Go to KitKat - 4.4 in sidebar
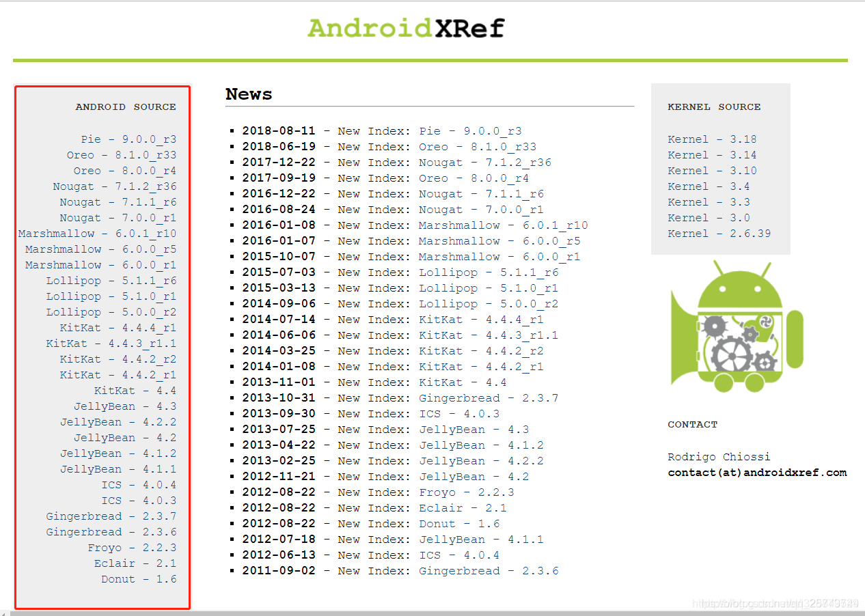 [135, 391]
